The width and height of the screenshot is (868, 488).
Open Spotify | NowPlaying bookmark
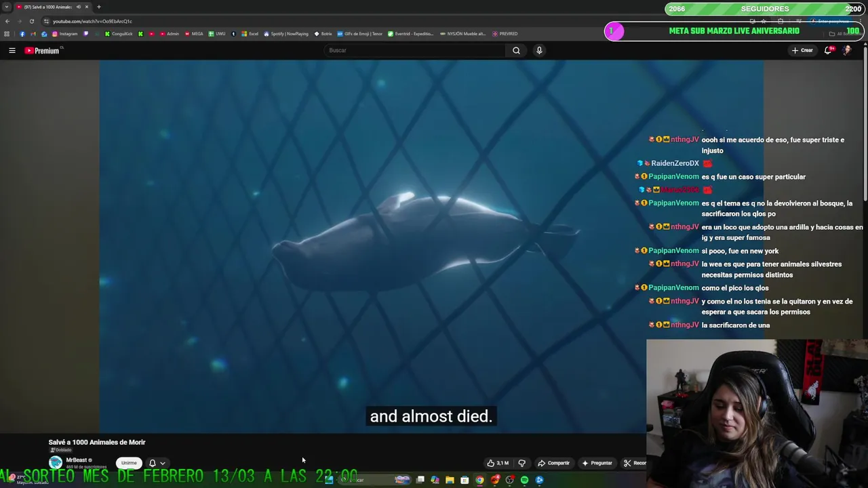(285, 34)
